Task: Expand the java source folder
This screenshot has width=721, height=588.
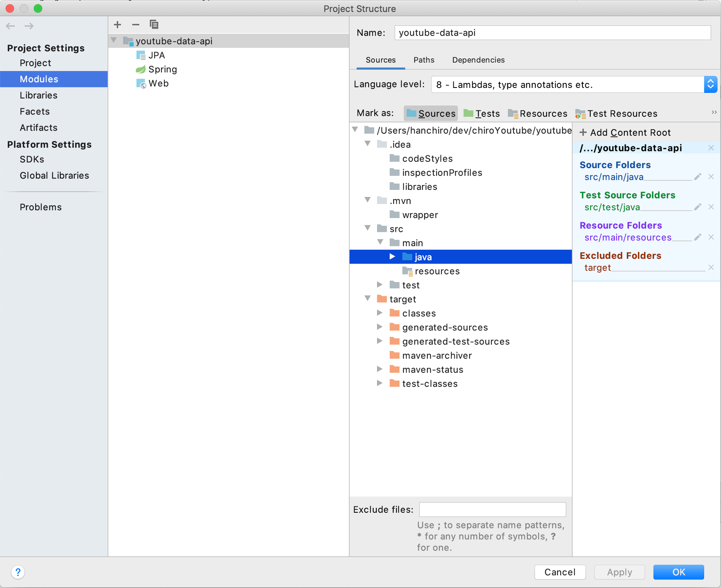Action: pos(393,257)
